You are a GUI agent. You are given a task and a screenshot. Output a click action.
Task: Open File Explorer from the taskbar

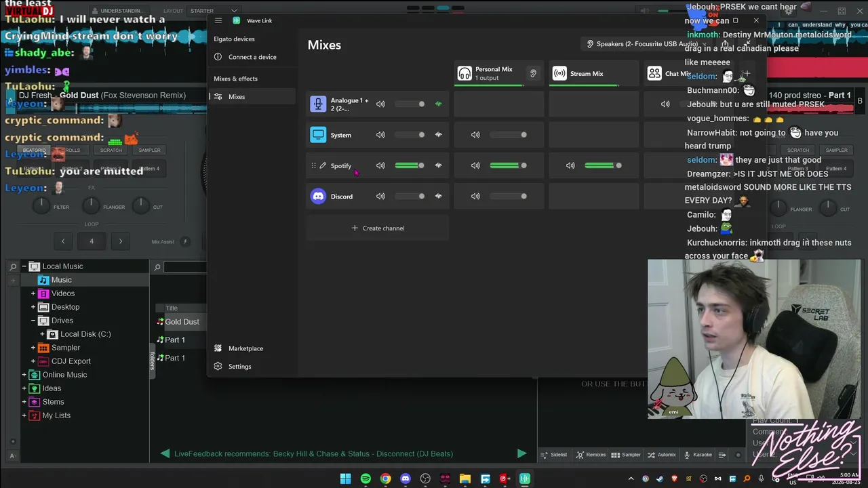coord(465,479)
